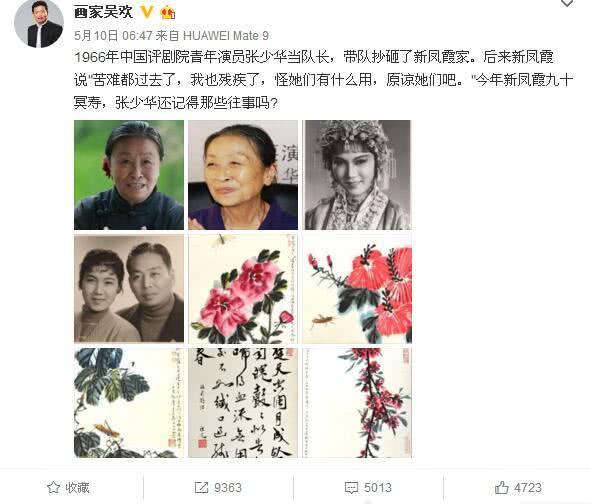This screenshot has height=504, width=591.
Task: Open comments via the icon showing 5013
Action: [351, 487]
